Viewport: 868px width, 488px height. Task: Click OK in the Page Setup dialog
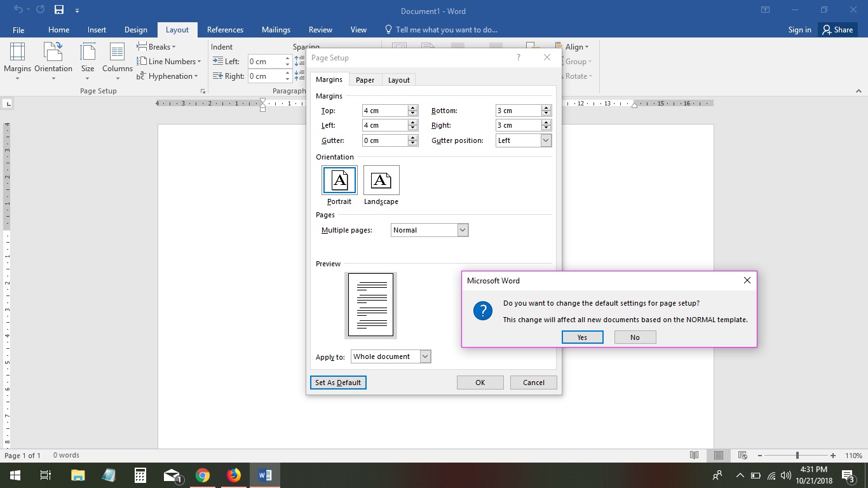(480, 383)
